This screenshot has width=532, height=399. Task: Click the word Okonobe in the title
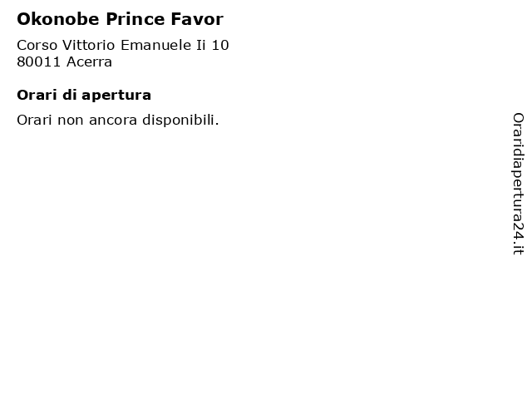click(58, 19)
